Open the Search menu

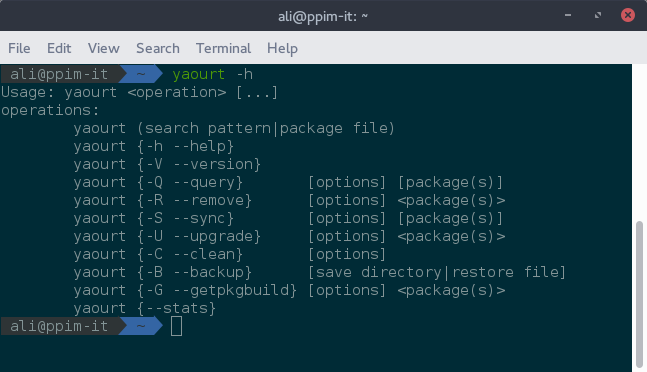158,48
